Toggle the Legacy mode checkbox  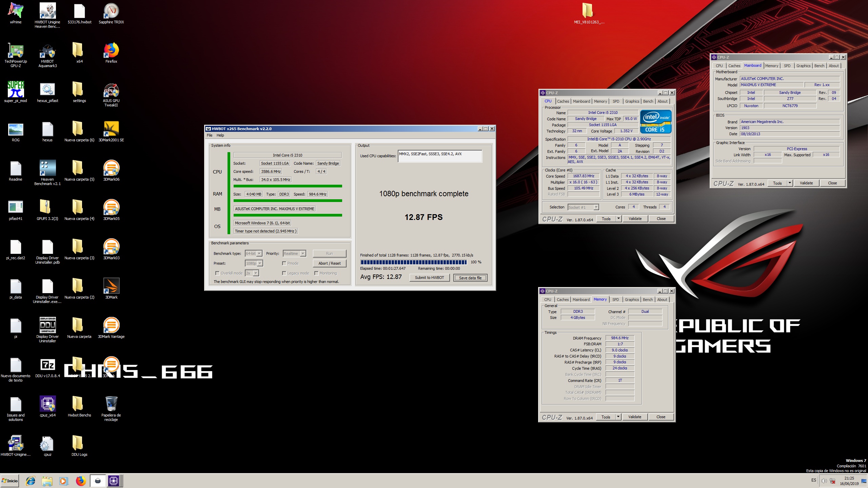[284, 273]
